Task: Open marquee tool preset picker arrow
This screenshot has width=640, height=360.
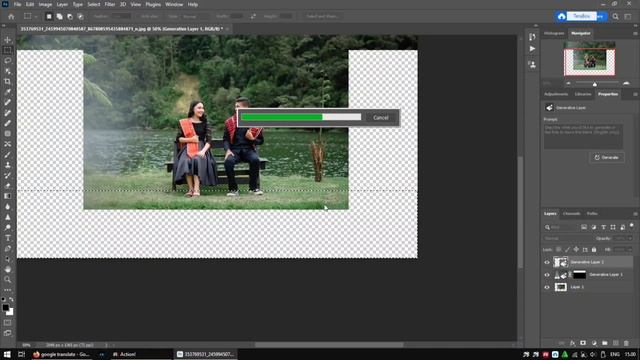Action: coord(36,16)
